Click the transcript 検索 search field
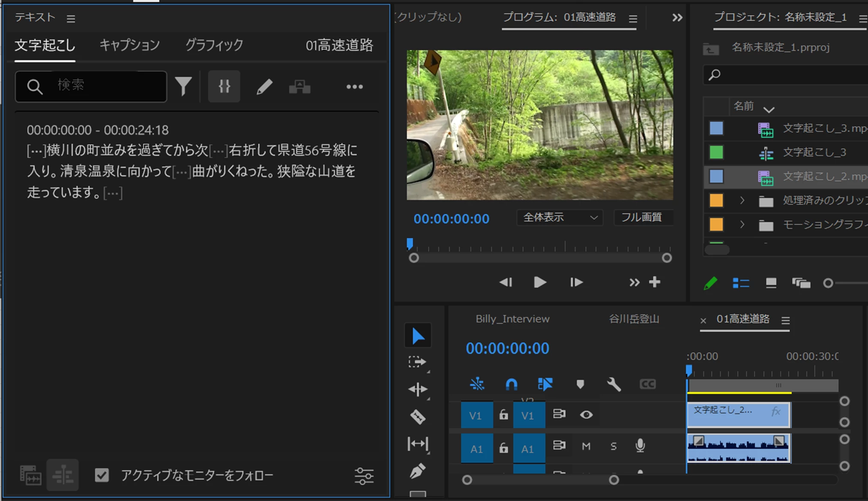This screenshot has width=868, height=501. (x=107, y=86)
